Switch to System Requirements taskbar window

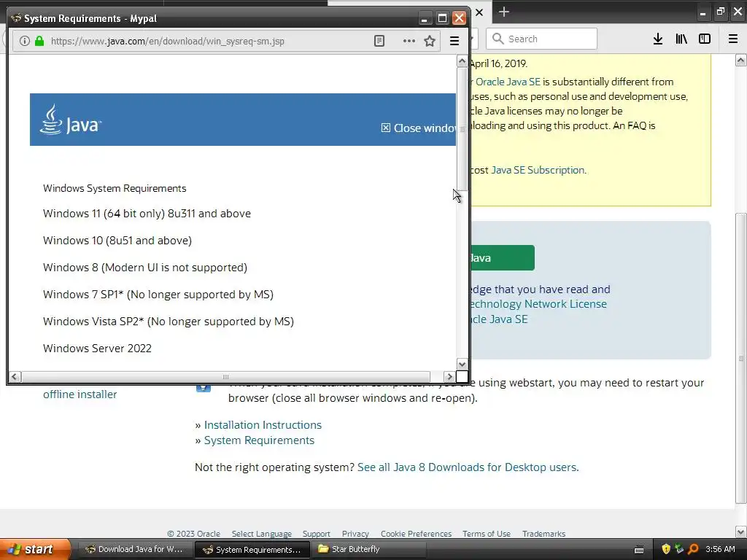click(x=252, y=549)
